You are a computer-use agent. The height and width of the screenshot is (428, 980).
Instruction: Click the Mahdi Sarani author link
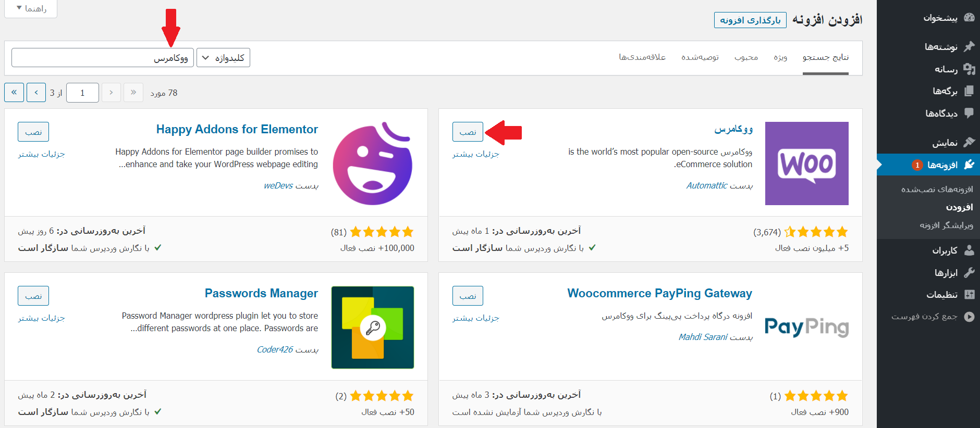703,337
